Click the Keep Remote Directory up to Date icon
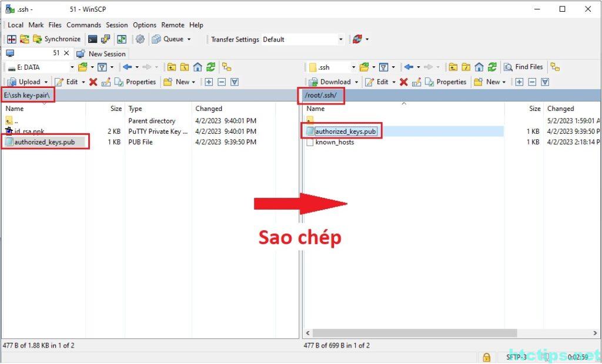Viewport: 602px width, 364px height. click(122, 39)
